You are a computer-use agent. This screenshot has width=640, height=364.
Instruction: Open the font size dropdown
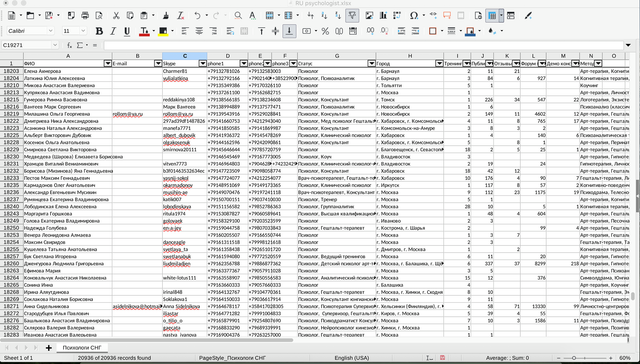[83, 31]
